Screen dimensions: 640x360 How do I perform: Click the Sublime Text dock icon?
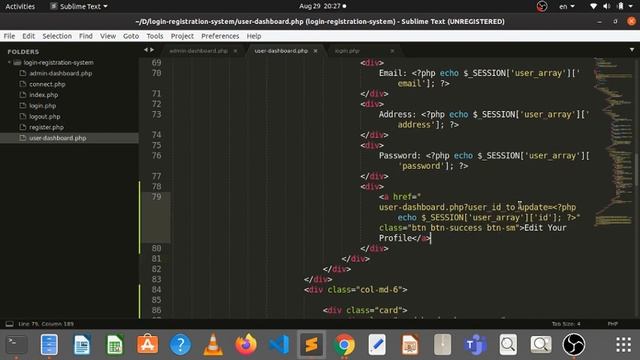coord(311,345)
